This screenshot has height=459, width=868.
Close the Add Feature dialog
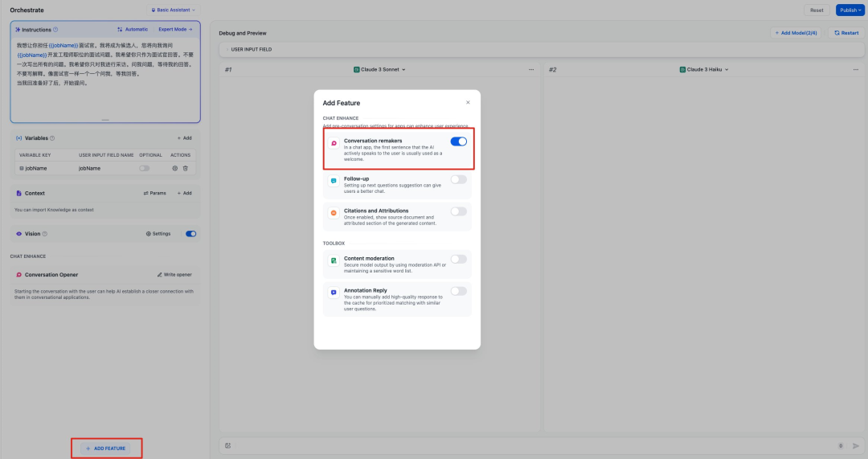[468, 102]
